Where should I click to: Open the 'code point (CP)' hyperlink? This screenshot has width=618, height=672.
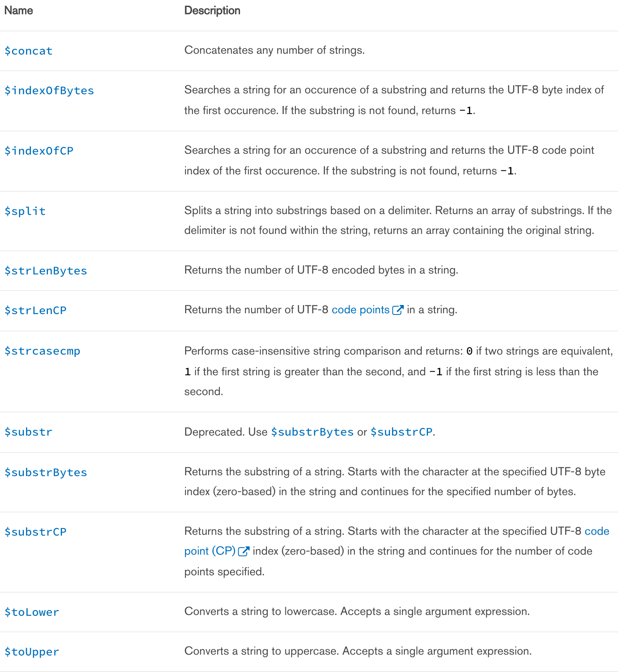coord(209,551)
